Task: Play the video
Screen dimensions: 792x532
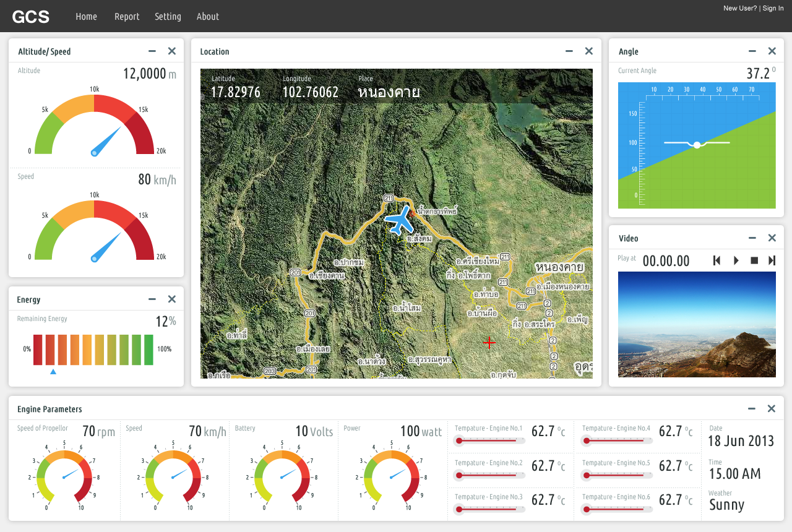Action: click(736, 260)
